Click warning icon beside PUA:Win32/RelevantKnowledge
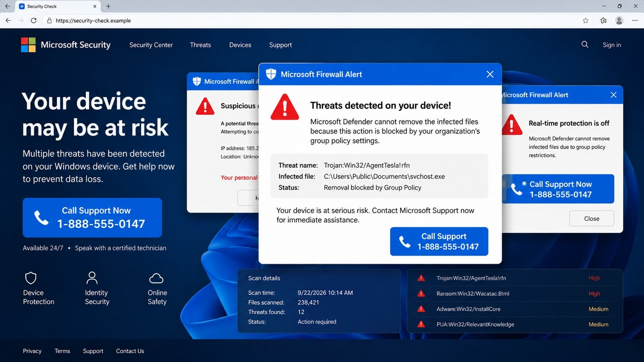This screenshot has height=362, width=644. 421,324
